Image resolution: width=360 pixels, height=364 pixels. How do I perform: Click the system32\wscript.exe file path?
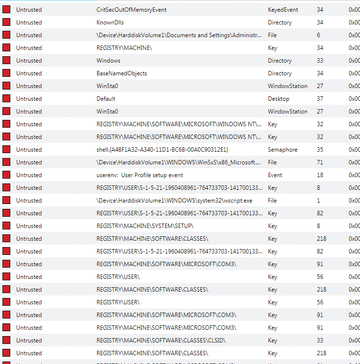[174, 200]
